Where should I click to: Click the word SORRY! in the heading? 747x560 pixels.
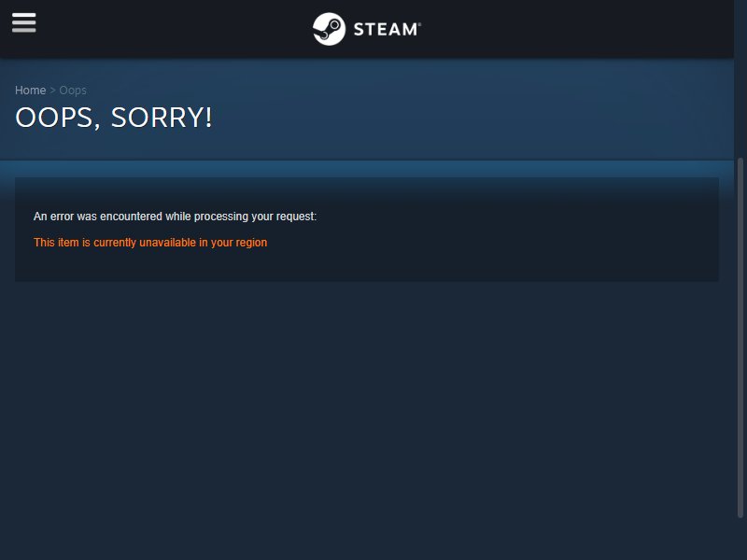coord(162,118)
